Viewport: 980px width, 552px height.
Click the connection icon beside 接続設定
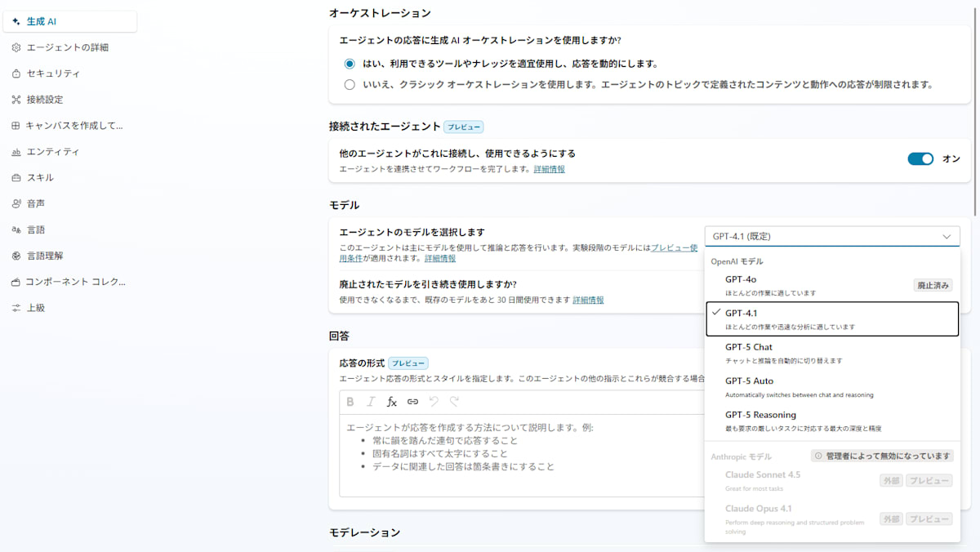pyautogui.click(x=16, y=100)
